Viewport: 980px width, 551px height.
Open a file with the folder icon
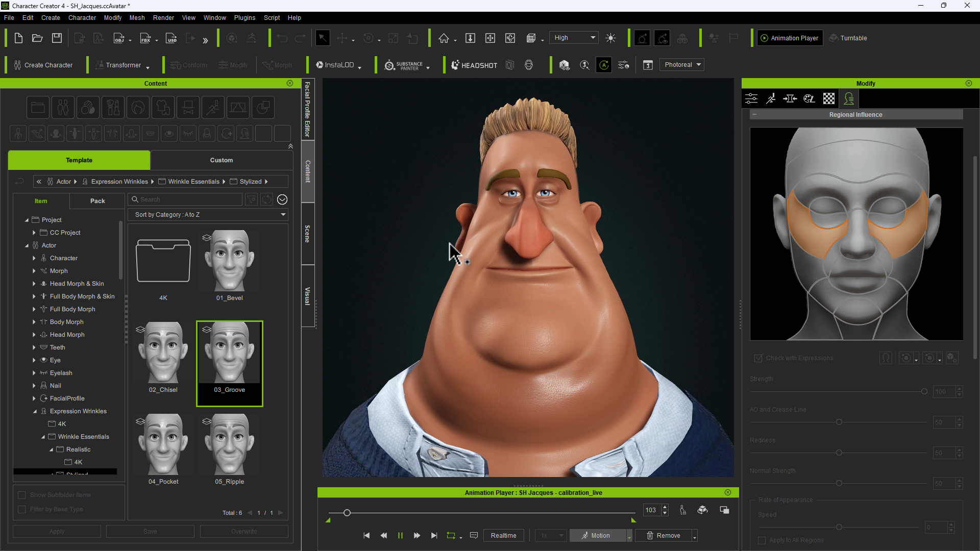(x=37, y=38)
